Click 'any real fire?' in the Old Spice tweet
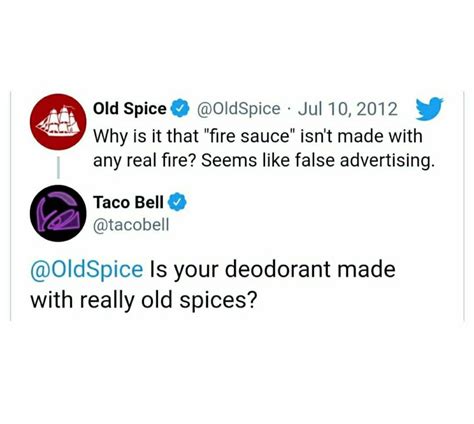This screenshot has width=474, height=424. (145, 161)
